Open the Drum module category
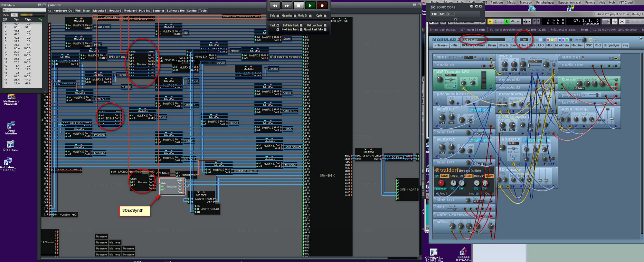The width and height of the screenshot is (644, 262). (x=492, y=45)
